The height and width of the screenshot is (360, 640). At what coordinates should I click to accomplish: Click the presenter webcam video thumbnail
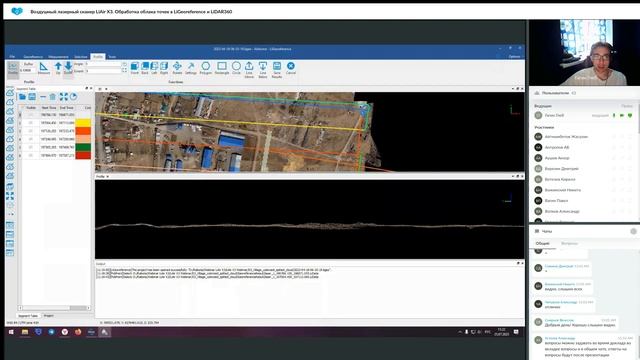(584, 52)
